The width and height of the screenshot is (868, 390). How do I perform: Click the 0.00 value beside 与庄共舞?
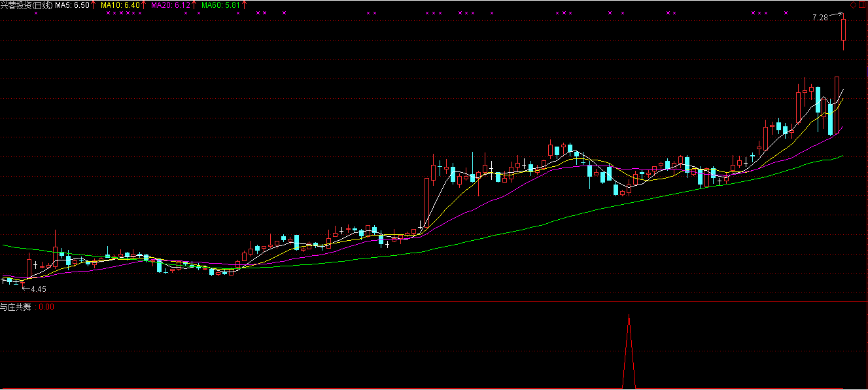[46, 306]
